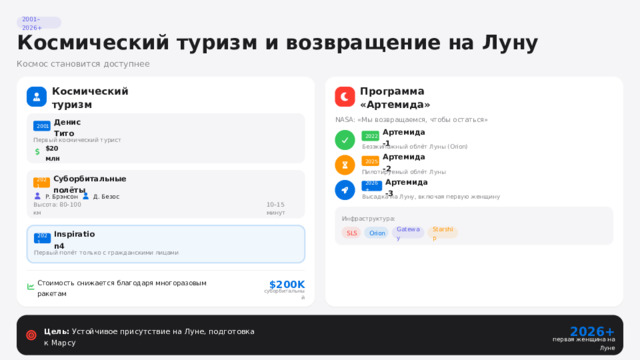
Task: Click the person icon next to Р. Брэнсон
Action: (38, 196)
